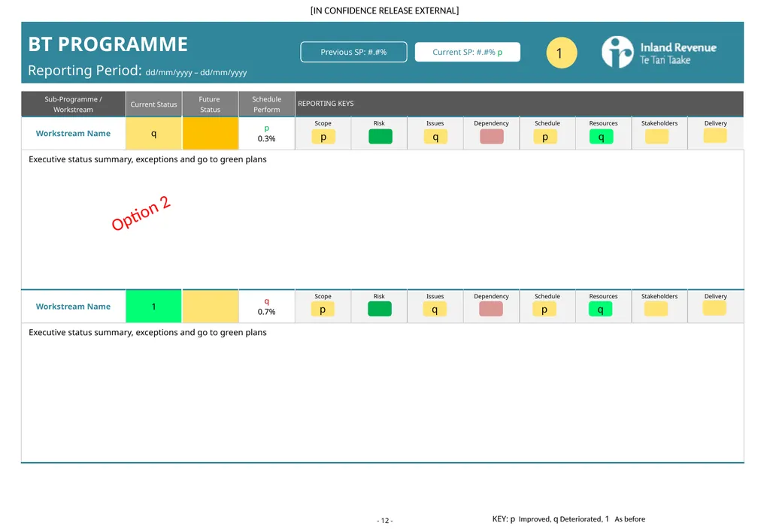The image size is (770, 532).
Task: Click executive summary text under 0.7% workstream
Action: (147, 333)
